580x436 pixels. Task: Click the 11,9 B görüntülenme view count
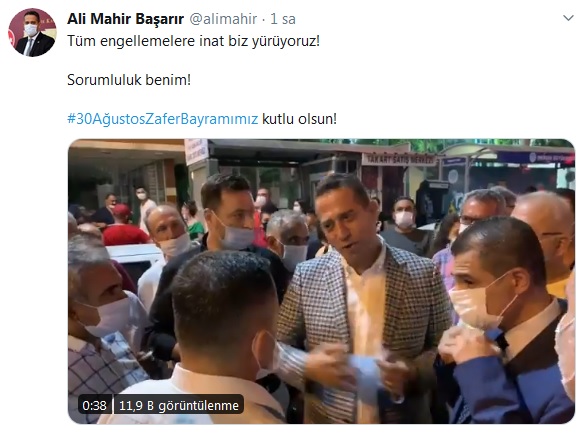tap(179, 406)
